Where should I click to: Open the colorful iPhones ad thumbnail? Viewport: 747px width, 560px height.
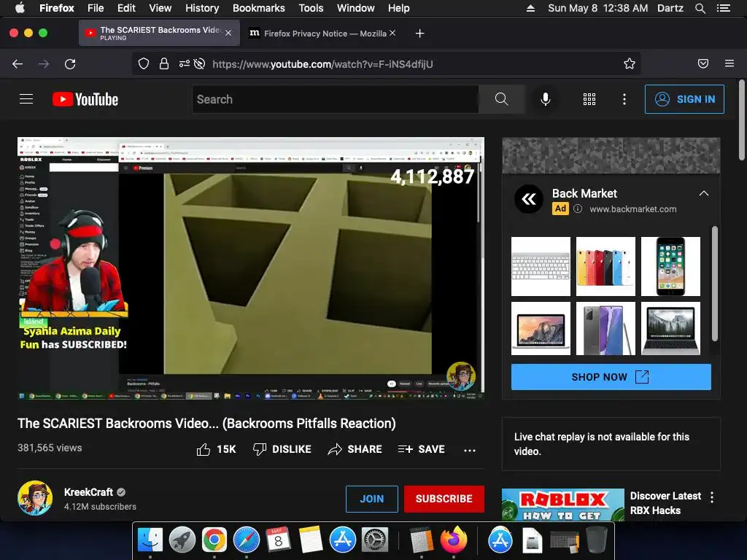605,266
